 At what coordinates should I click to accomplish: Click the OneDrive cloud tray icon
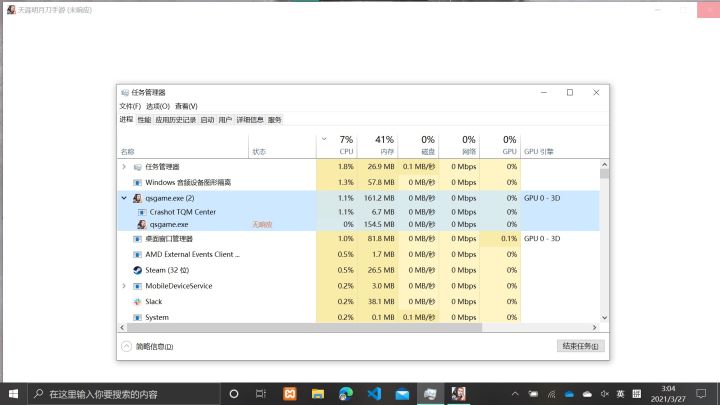569,394
